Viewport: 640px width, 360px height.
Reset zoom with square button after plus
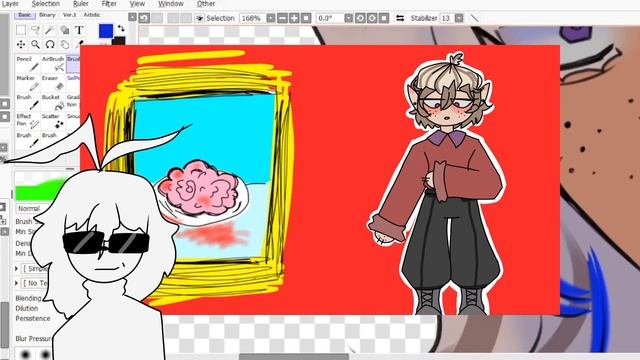pyautogui.click(x=306, y=18)
